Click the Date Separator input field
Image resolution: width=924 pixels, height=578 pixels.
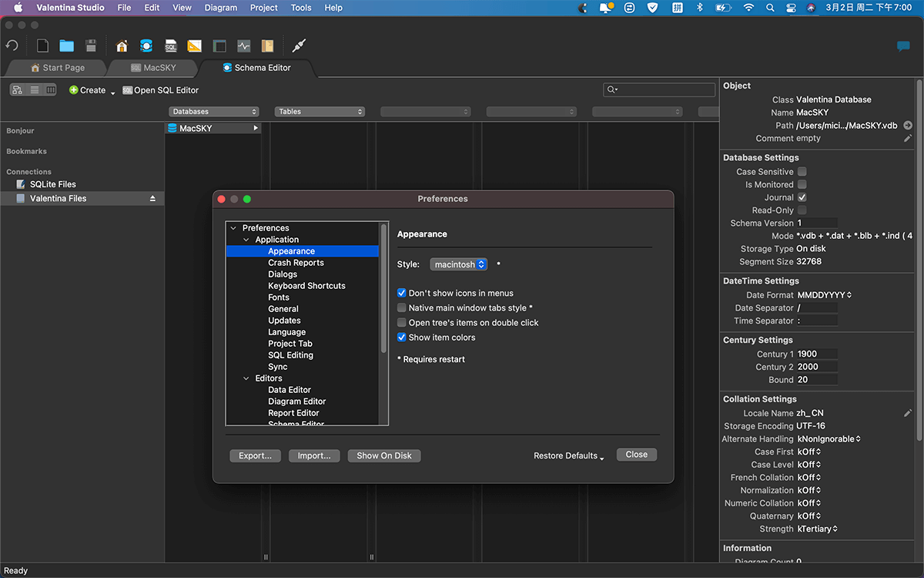click(817, 308)
